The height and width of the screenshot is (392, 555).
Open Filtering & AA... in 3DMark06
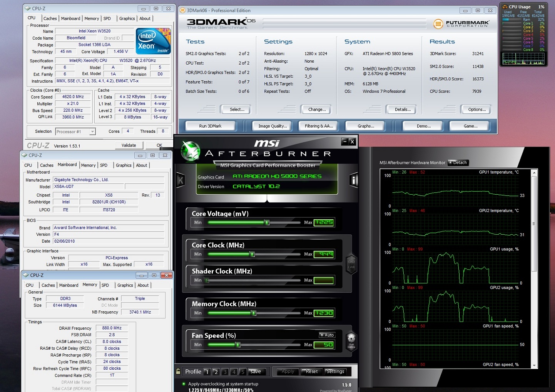[319, 126]
